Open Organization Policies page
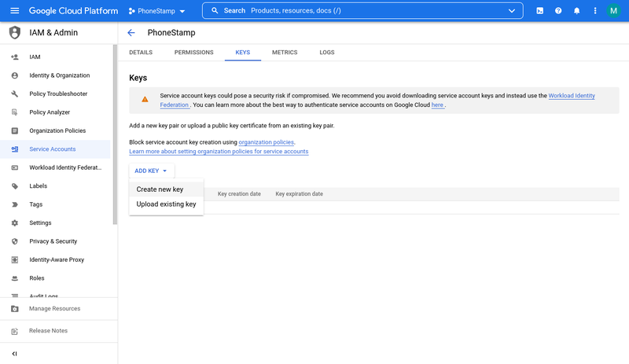Viewport: 629px width, 364px height. click(x=55, y=131)
